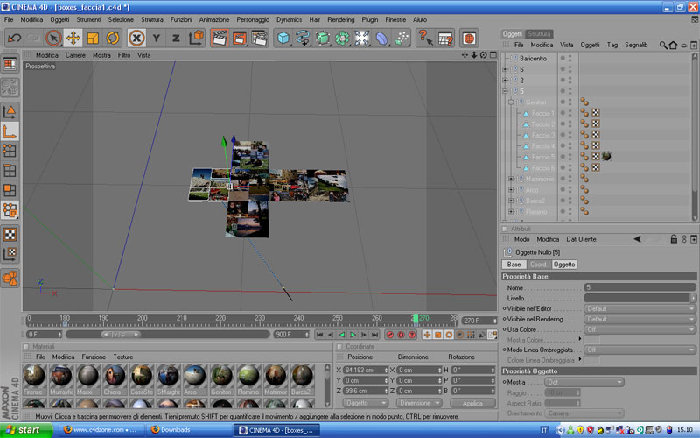
Task: Click the home icon in Object Manager
Action: [x=673, y=45]
